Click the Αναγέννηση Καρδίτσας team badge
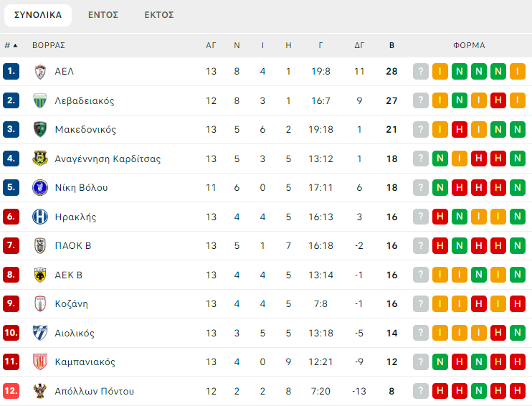Image resolution: width=532 pixels, height=406 pixels. tap(40, 159)
